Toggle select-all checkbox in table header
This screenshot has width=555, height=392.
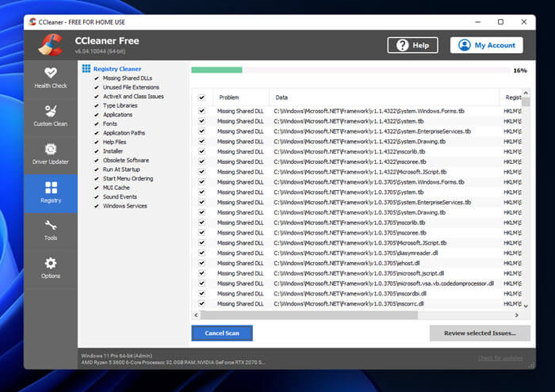201,97
